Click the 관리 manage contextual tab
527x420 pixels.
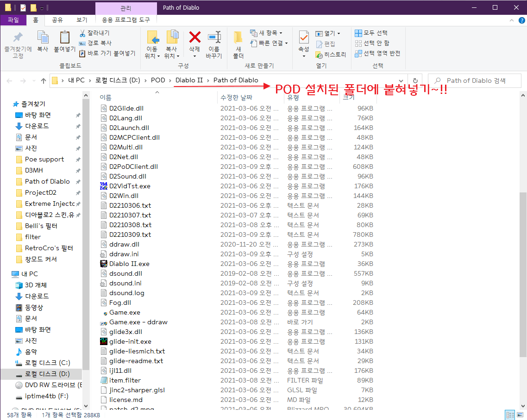point(126,8)
